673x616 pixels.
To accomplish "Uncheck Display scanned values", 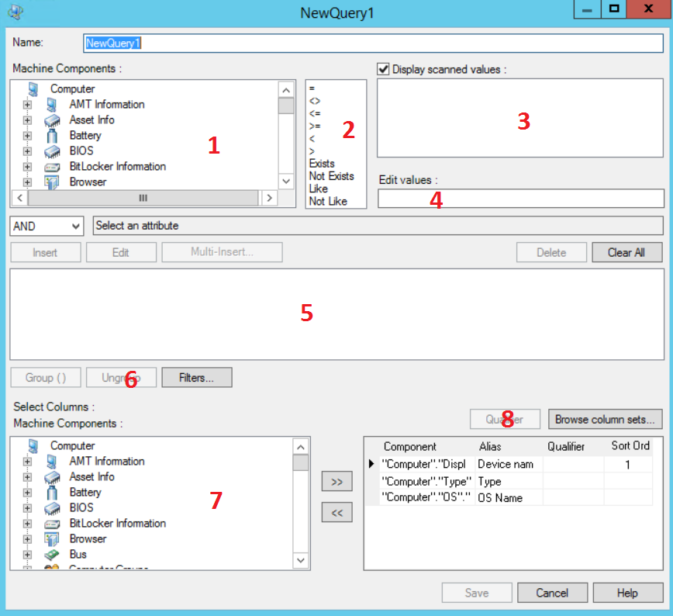I will pos(383,68).
